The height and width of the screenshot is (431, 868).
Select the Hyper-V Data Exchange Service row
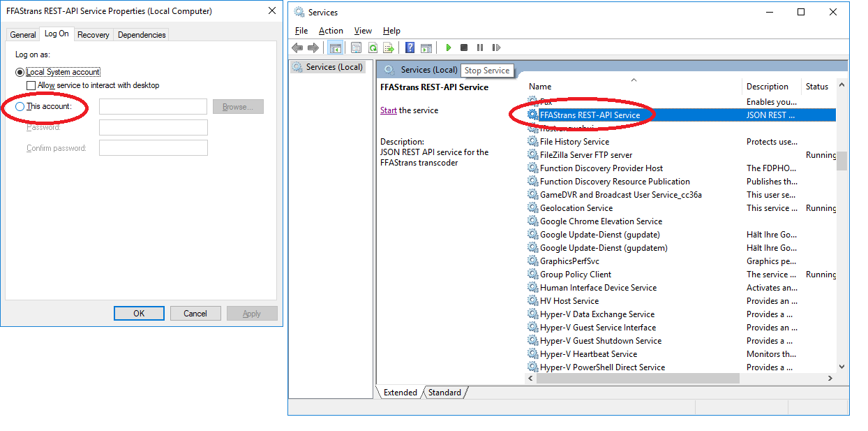coord(681,314)
